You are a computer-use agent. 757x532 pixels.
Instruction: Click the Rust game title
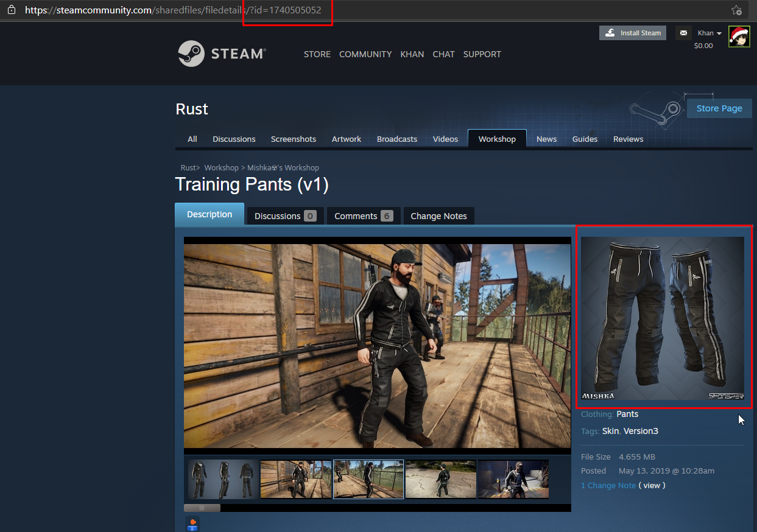pos(192,109)
